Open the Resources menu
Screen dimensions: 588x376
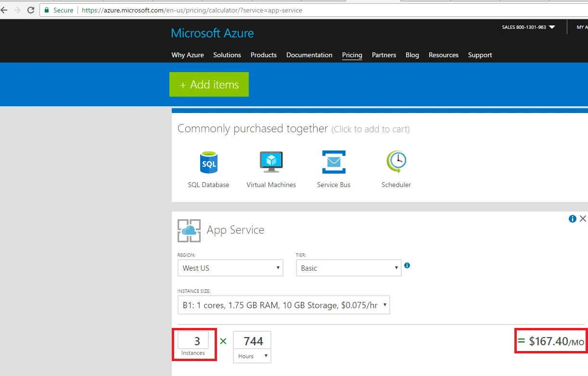tap(444, 55)
